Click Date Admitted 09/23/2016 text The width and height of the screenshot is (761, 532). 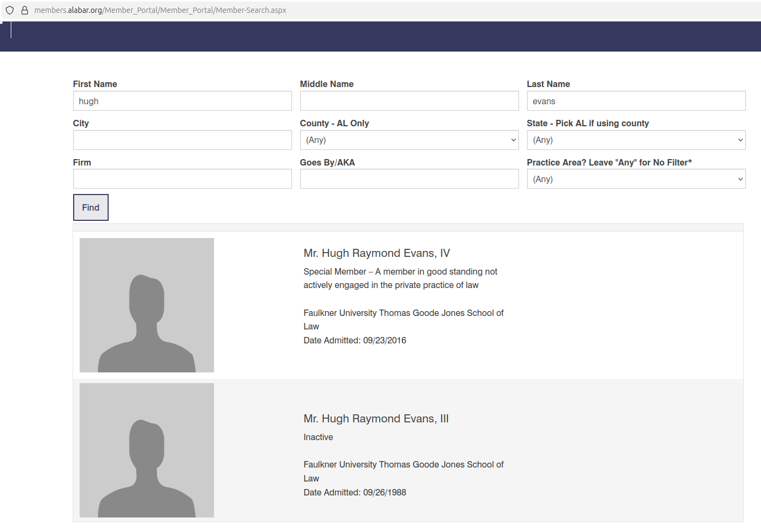354,341
